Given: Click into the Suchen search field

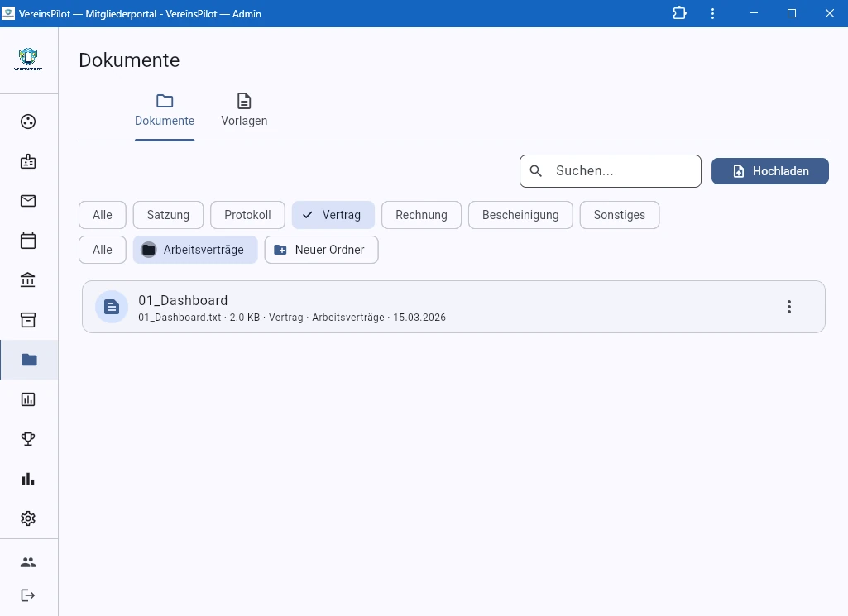Looking at the screenshot, I should point(620,171).
